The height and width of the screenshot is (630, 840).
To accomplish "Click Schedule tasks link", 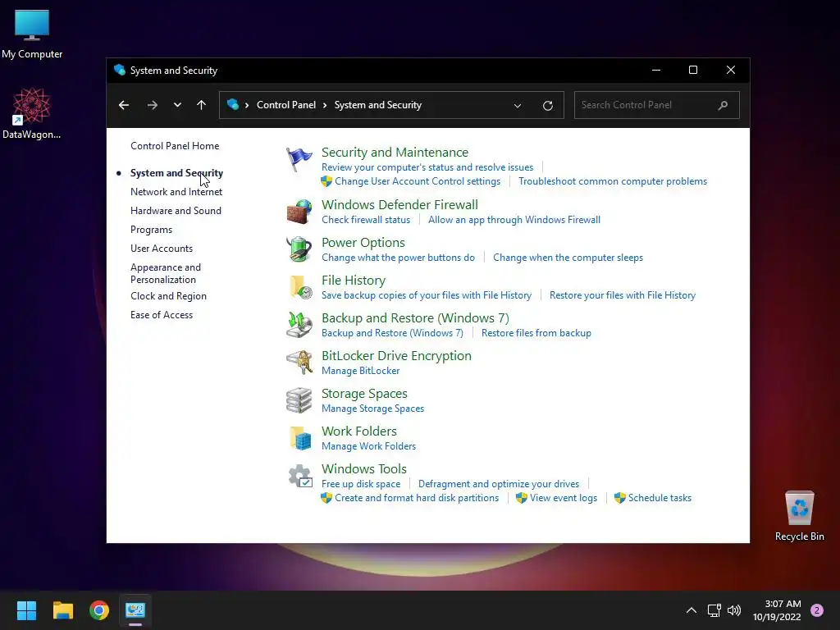I will (x=660, y=498).
